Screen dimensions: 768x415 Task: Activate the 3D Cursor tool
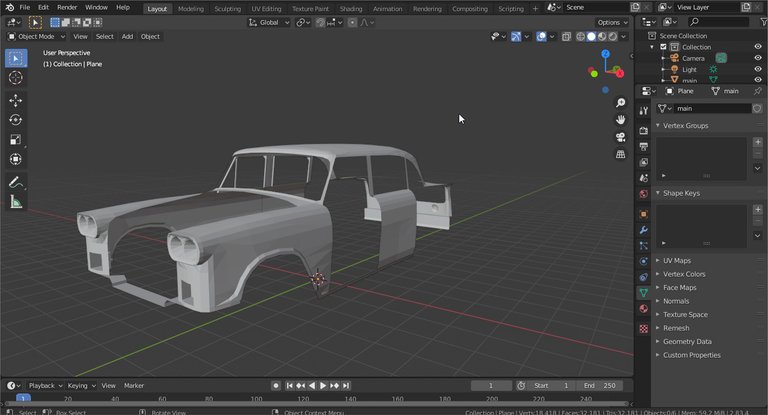tap(16, 77)
